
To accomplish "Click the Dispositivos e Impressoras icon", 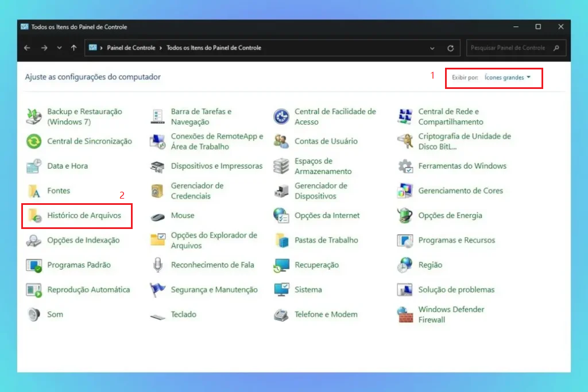I will (x=157, y=166).
